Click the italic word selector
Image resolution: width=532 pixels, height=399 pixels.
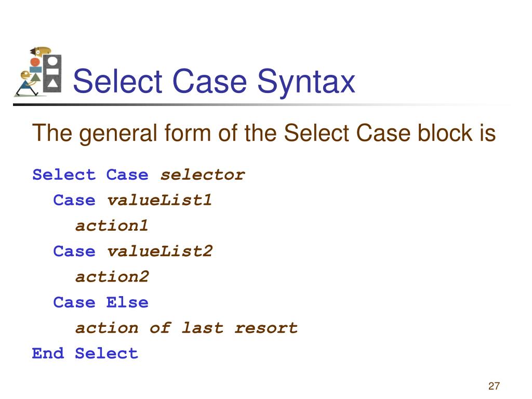point(203,175)
